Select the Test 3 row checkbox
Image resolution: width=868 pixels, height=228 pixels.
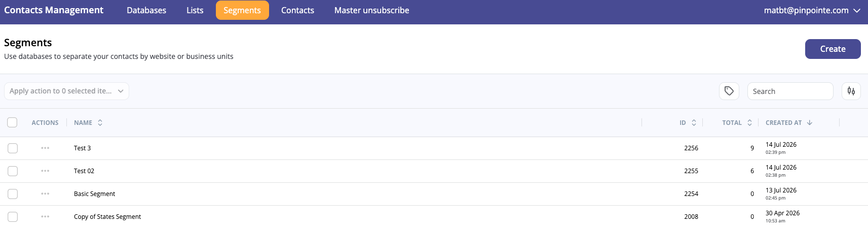tap(13, 148)
